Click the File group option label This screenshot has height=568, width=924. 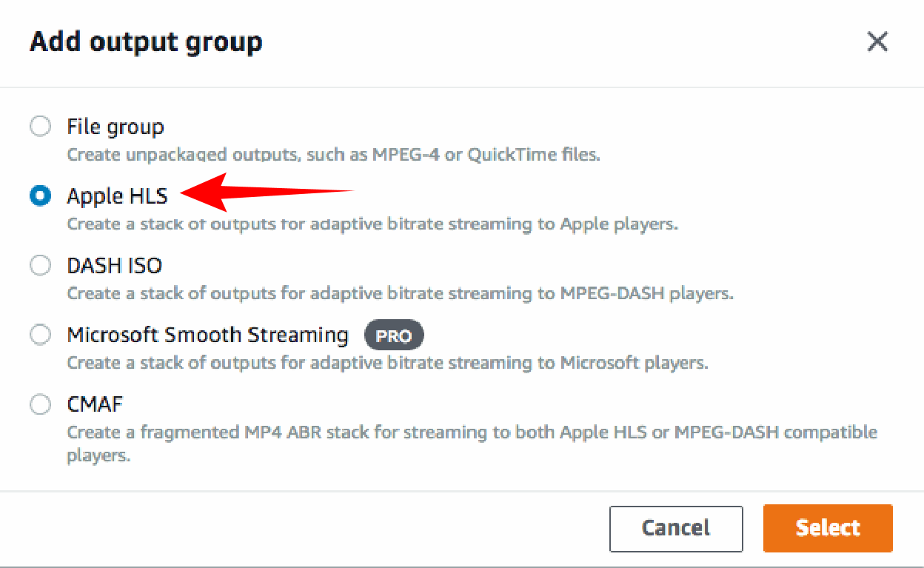(x=115, y=127)
